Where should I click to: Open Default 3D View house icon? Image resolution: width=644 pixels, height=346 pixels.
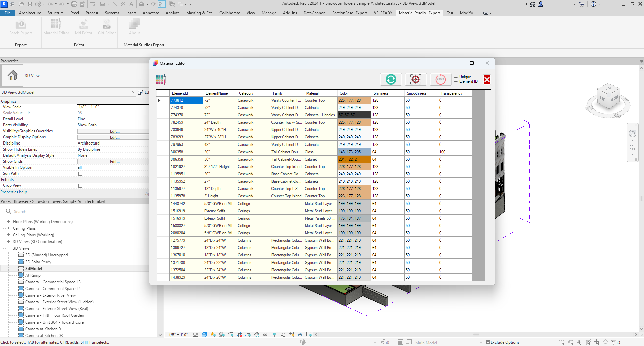click(142, 4)
